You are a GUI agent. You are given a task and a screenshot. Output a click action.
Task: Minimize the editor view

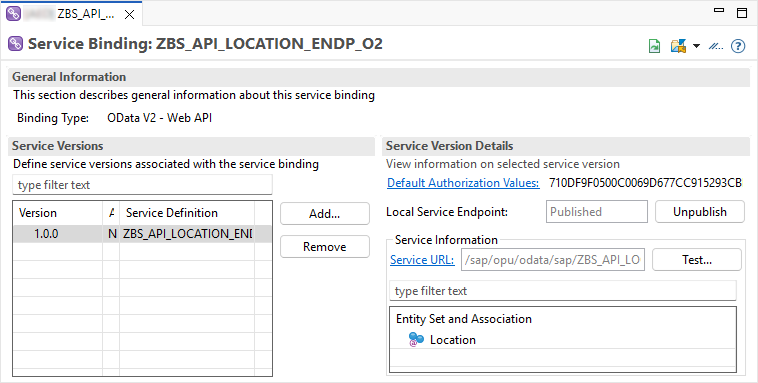click(719, 10)
